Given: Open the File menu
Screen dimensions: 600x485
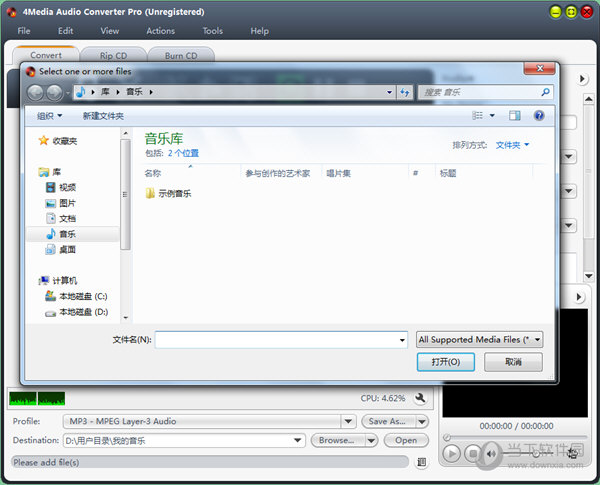Looking at the screenshot, I should tap(24, 31).
